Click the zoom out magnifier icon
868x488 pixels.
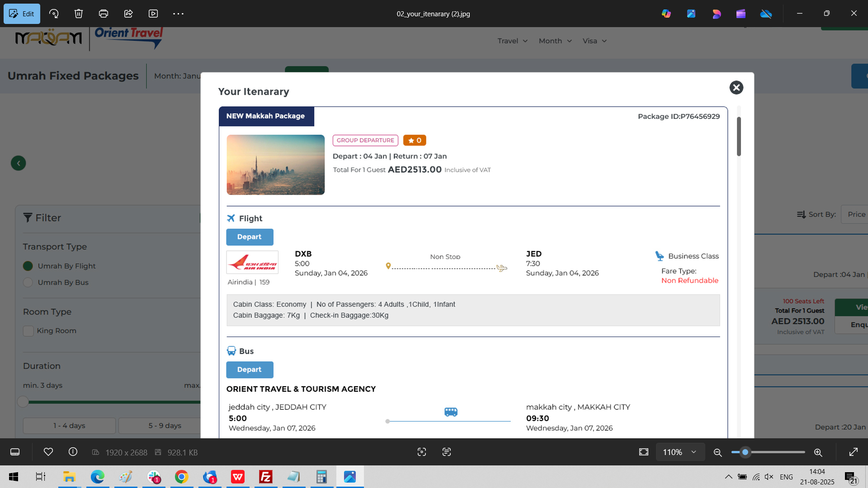[717, 452]
